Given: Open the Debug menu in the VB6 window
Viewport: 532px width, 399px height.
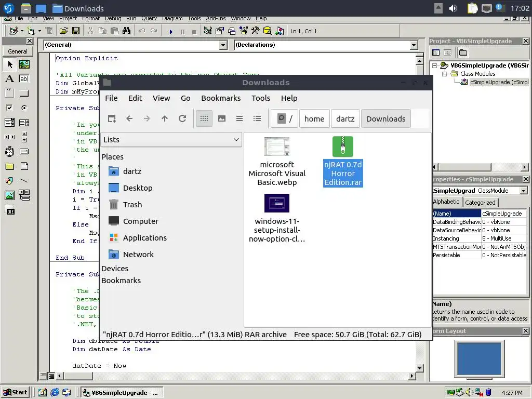Looking at the screenshot, I should pyautogui.click(x=113, y=18).
